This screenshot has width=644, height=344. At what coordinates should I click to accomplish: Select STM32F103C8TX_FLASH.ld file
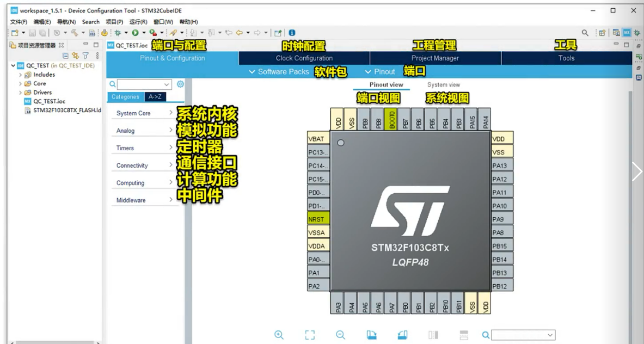point(67,110)
